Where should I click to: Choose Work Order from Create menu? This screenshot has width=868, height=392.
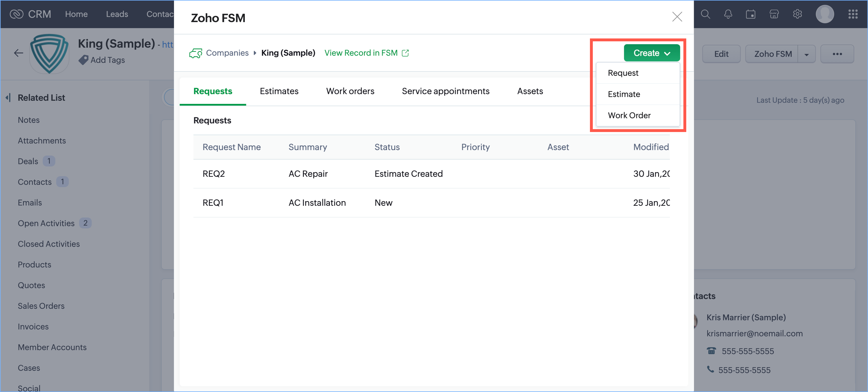pos(629,115)
